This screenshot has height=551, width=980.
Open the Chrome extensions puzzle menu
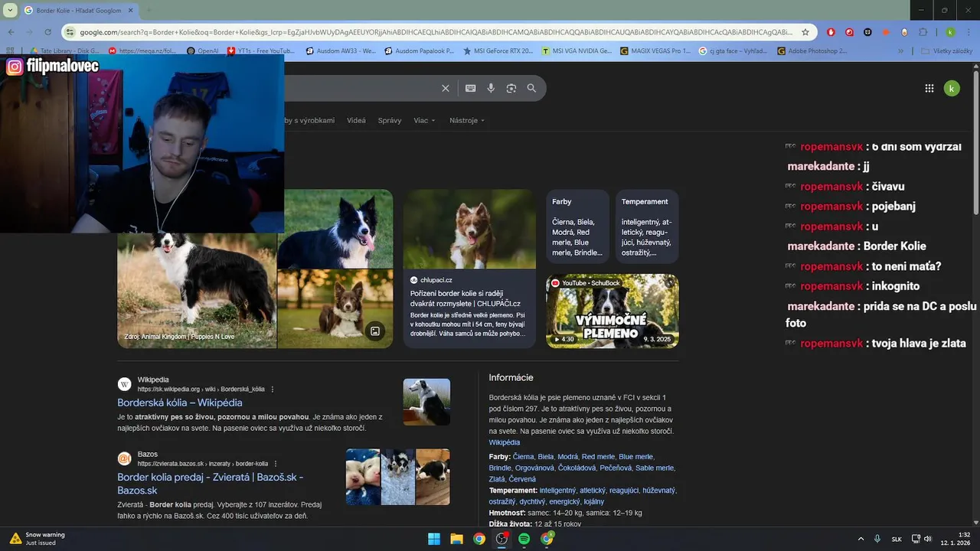coord(923,32)
